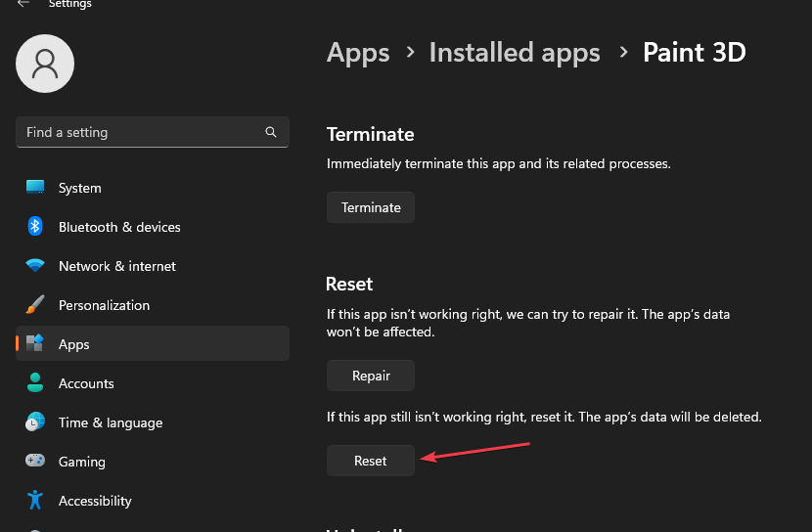
Task: Open the user profile avatar
Action: 45,64
